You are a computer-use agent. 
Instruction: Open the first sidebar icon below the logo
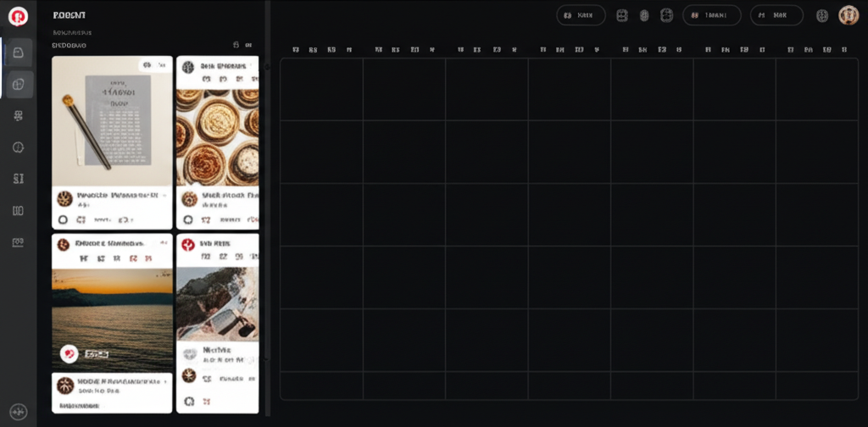point(19,53)
